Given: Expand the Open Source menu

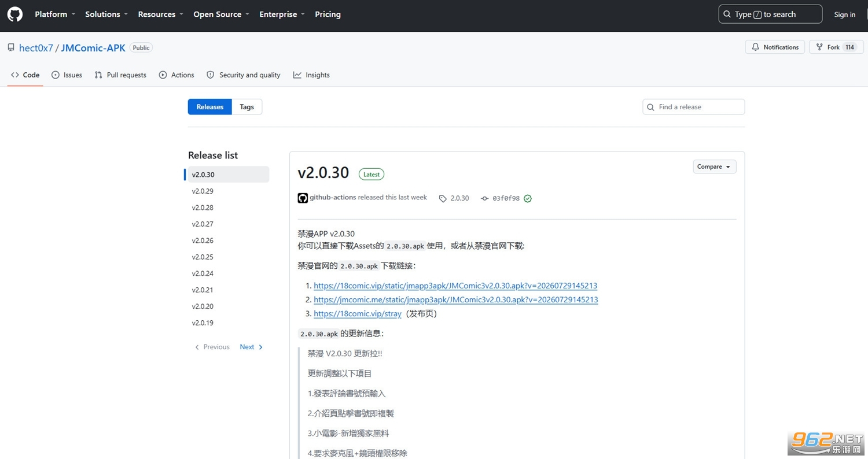Looking at the screenshot, I should coord(222,14).
